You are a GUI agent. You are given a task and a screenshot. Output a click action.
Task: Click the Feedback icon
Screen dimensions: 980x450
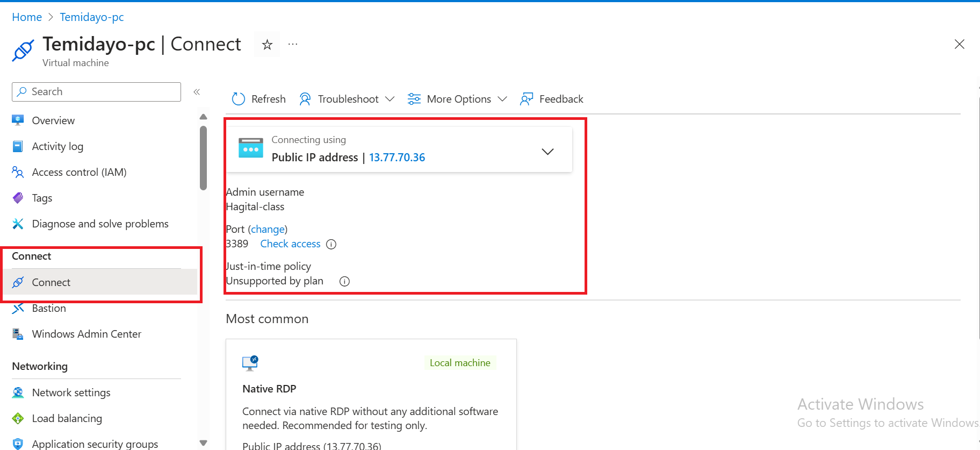pos(527,99)
